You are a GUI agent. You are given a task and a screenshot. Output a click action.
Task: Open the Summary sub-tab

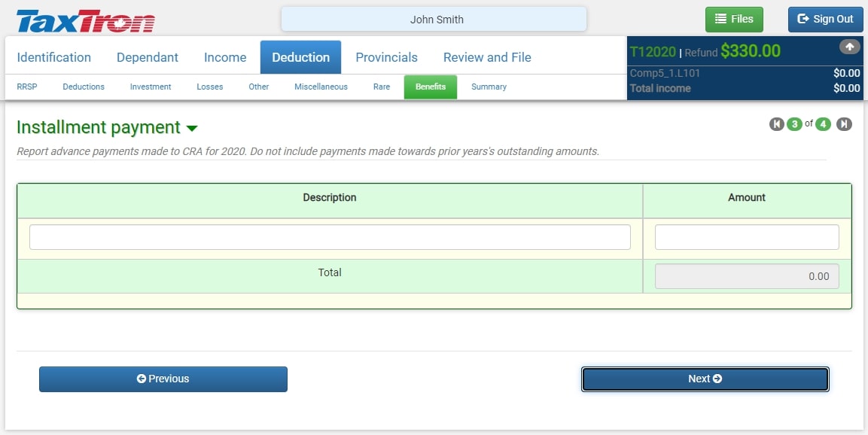tap(489, 87)
